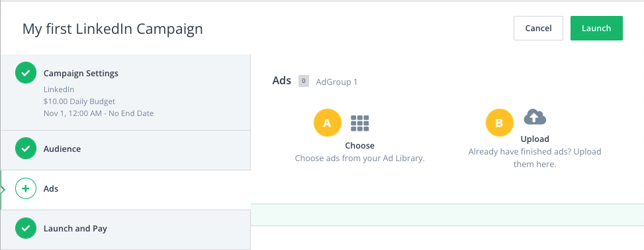Cancel the campaign creation

(538, 29)
